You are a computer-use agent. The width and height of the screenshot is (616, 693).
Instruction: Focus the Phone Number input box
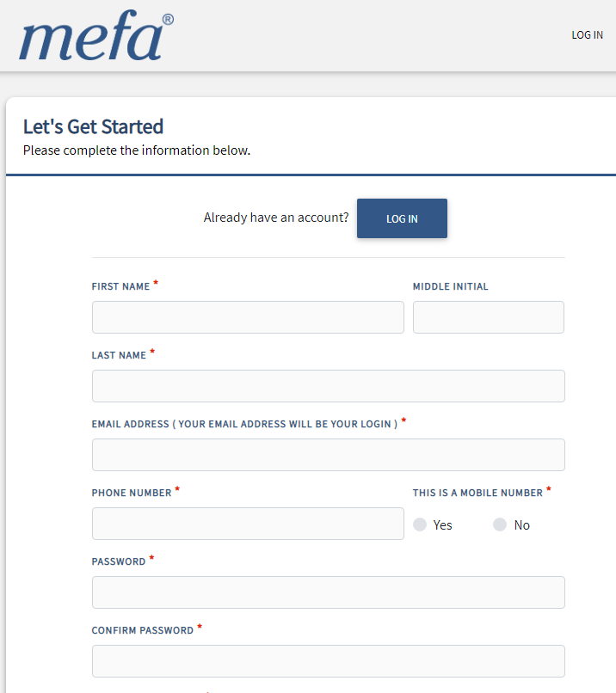248,524
